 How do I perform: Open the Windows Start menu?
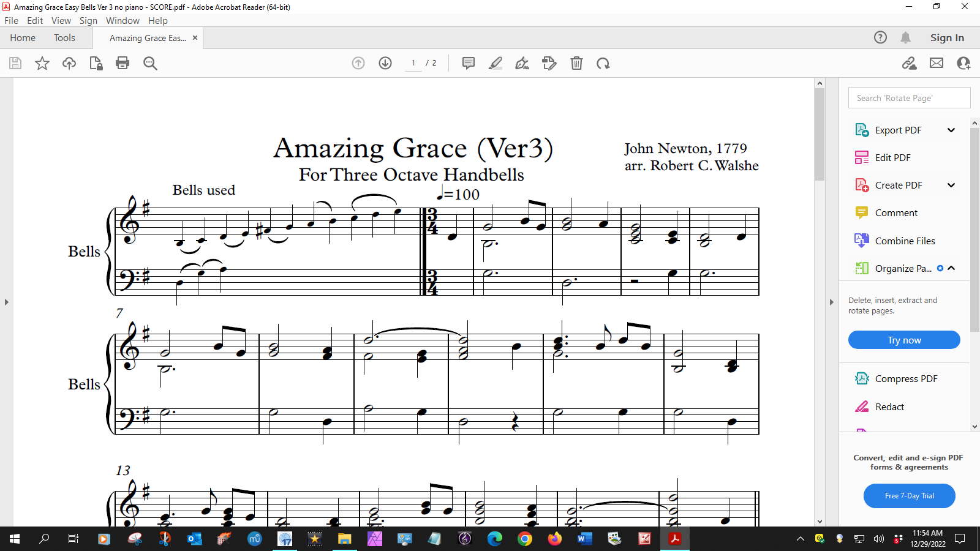click(15, 539)
